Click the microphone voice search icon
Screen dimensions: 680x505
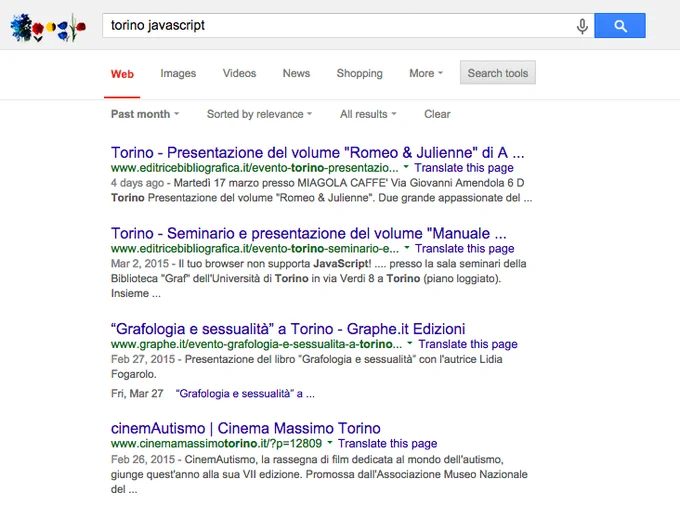(582, 26)
